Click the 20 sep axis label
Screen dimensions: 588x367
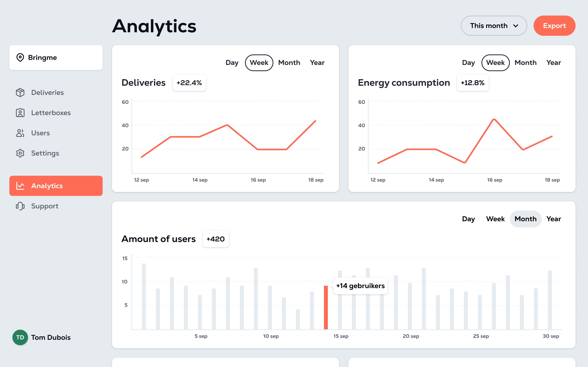[411, 336]
